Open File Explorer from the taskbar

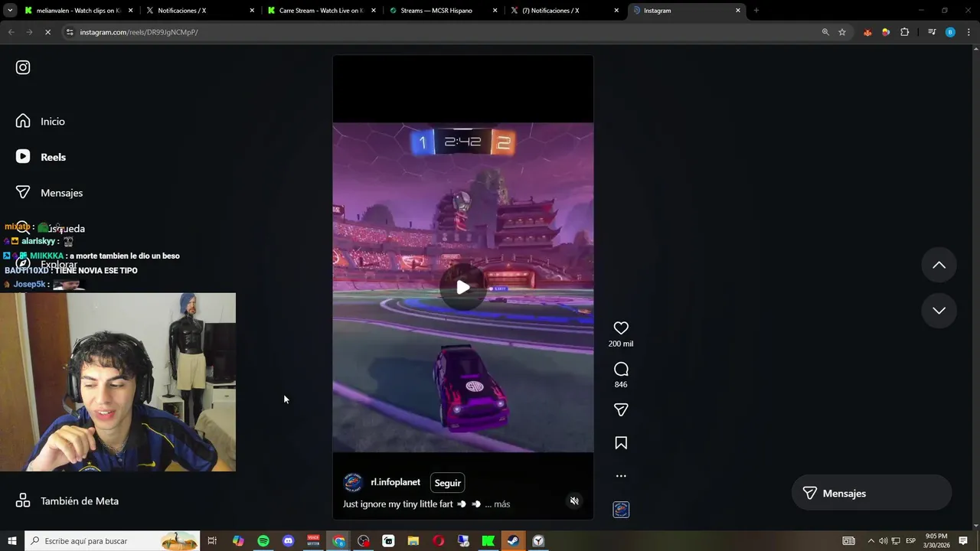click(413, 541)
